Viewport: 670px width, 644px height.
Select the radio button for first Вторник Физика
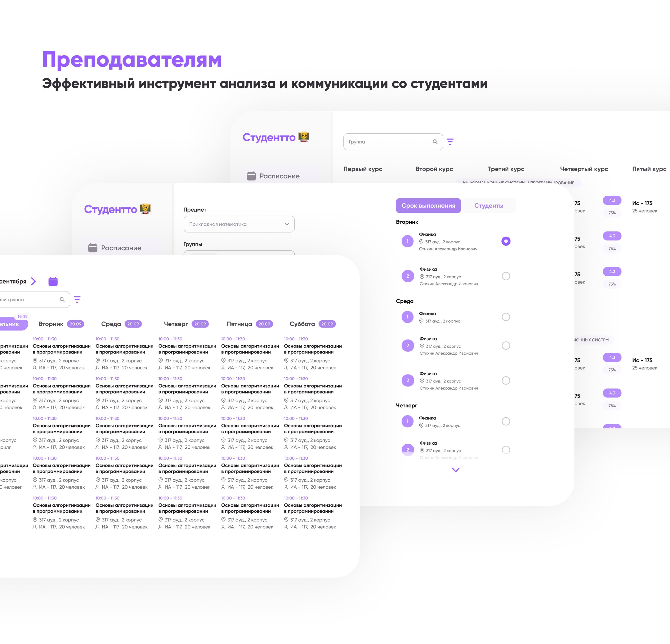[x=506, y=241]
